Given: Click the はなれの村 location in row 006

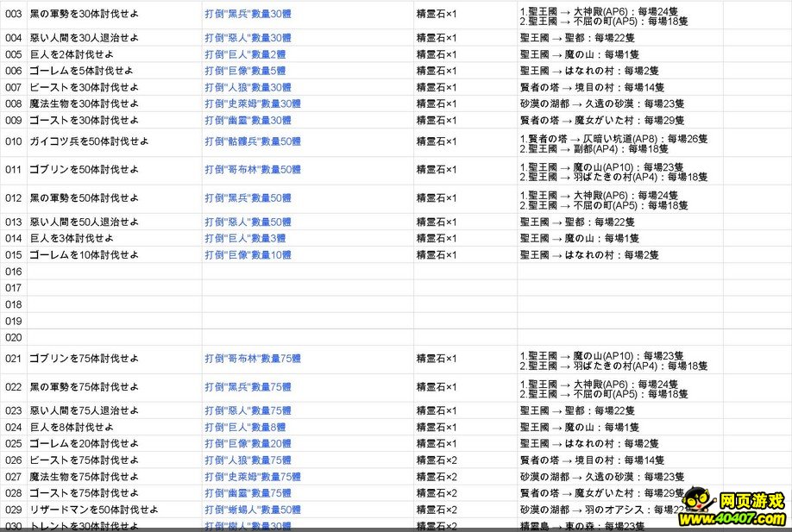Looking at the screenshot, I should (589, 71).
